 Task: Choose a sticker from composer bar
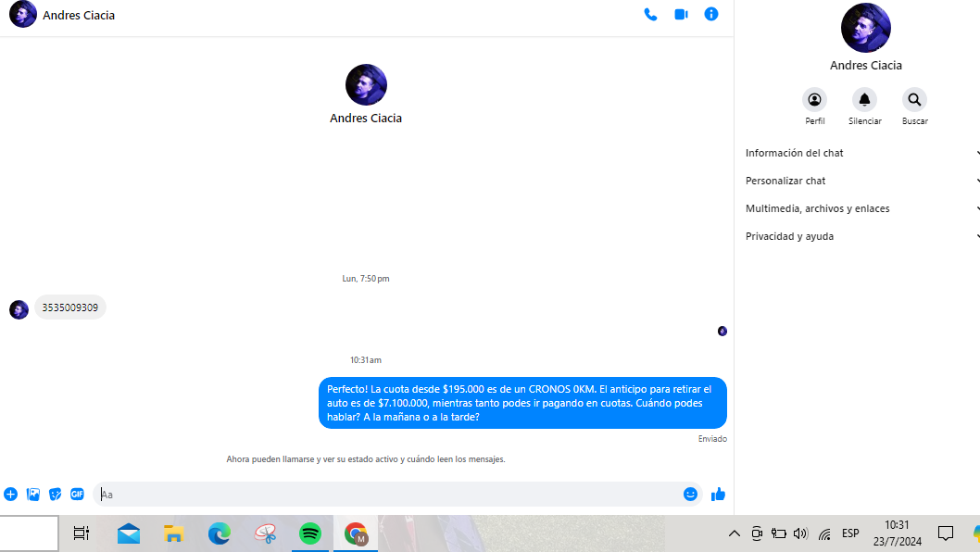56,495
